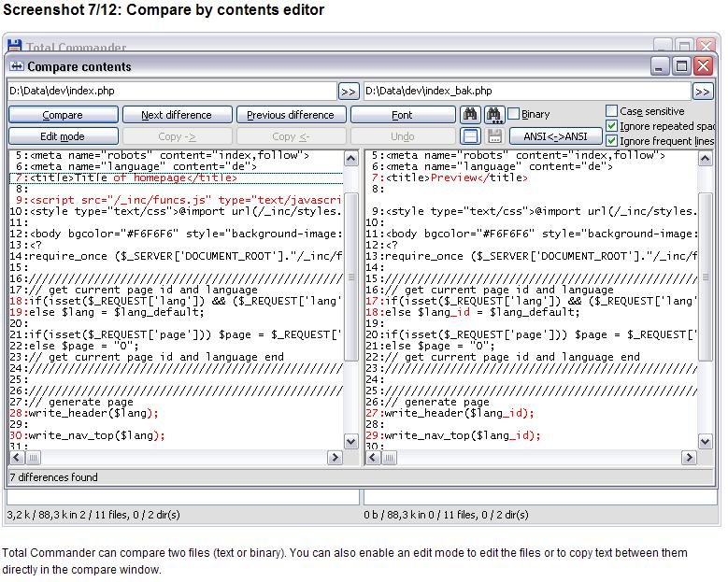
Task: Click the Compare contents title bar icon
Action: [x=17, y=66]
